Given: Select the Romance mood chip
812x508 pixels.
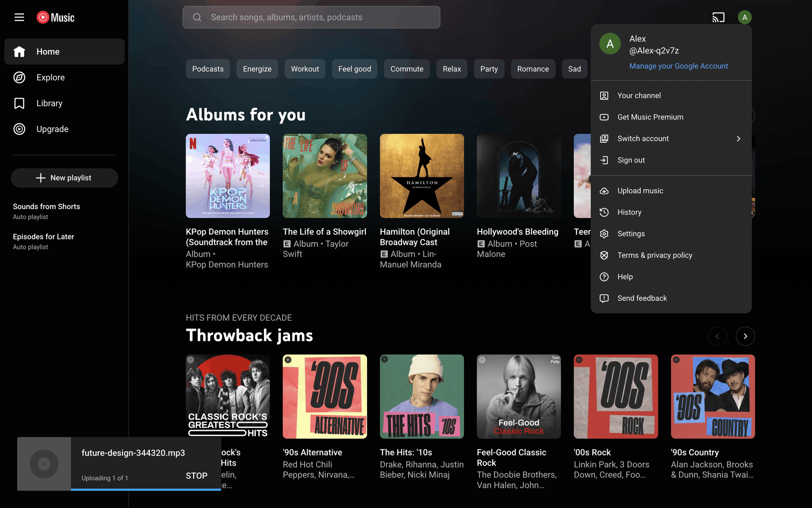Looking at the screenshot, I should click(533, 69).
